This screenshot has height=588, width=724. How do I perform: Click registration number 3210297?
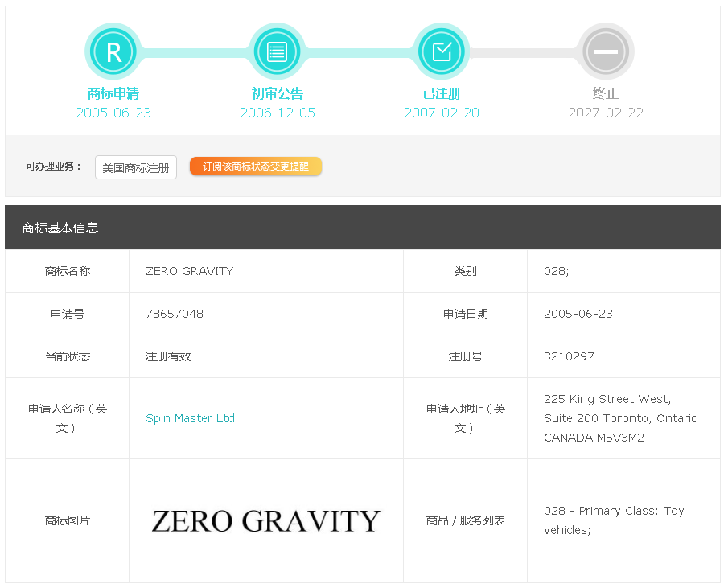[x=569, y=356]
